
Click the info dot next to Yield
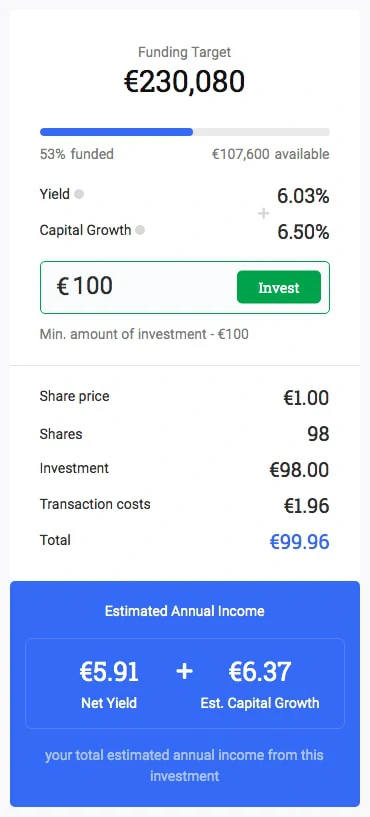[79, 194]
